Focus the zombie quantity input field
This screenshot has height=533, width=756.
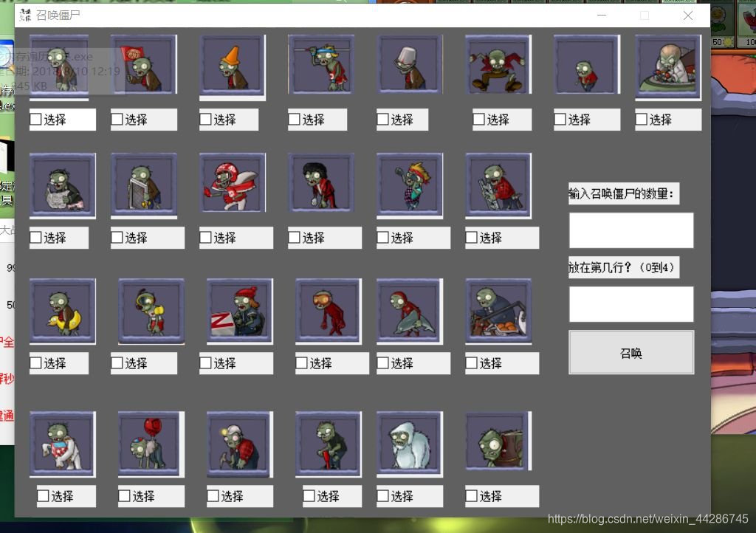tap(631, 230)
